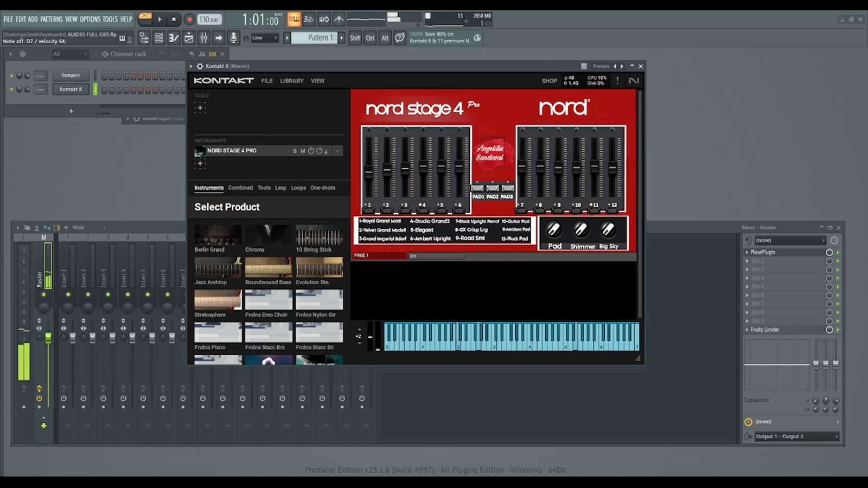Select the microphone icon in the toolbar
This screenshot has height=488, width=868.
pyautogui.click(x=232, y=38)
